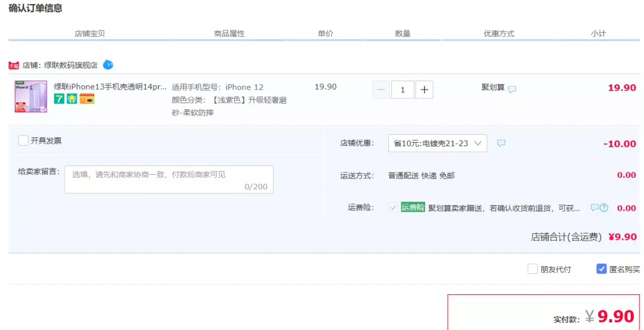Click the 店铺宝贝 column header
The image size is (644, 330).
click(90, 33)
